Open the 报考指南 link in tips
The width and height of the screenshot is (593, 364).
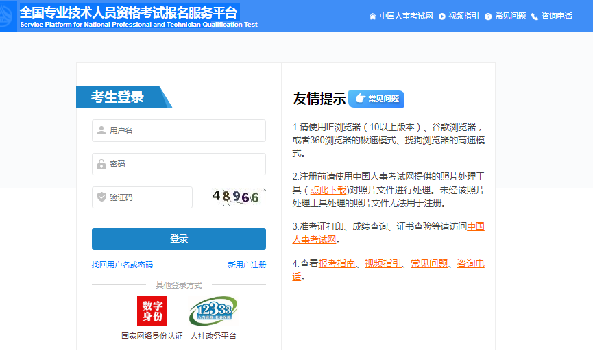(x=337, y=263)
